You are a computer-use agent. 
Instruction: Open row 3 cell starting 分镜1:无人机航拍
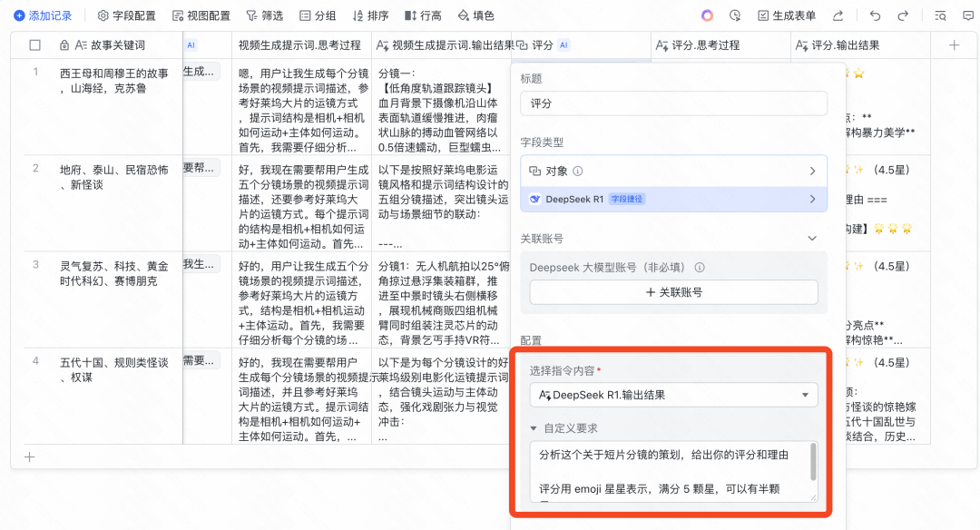click(x=441, y=302)
